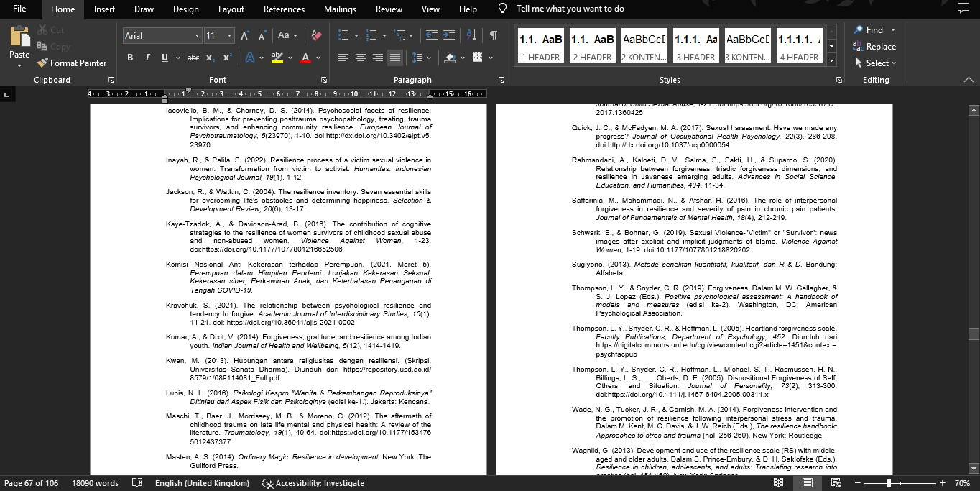Open the Review tab

389,9
